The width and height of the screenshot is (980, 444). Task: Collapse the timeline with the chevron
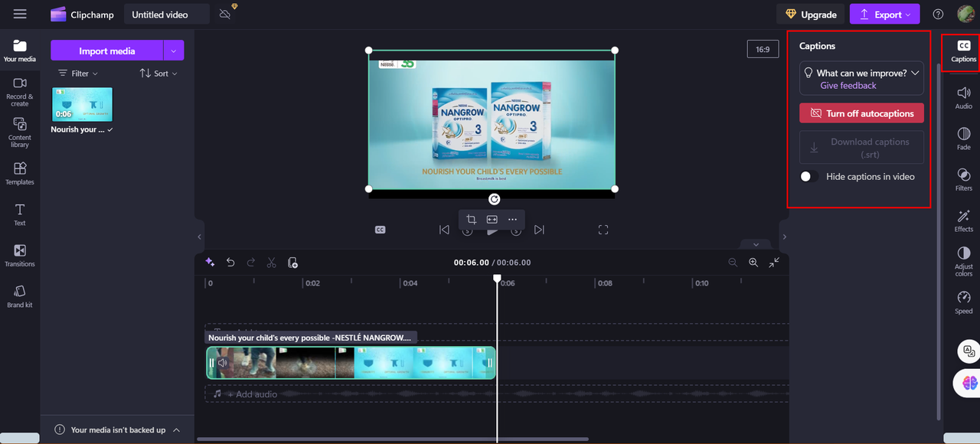point(756,245)
